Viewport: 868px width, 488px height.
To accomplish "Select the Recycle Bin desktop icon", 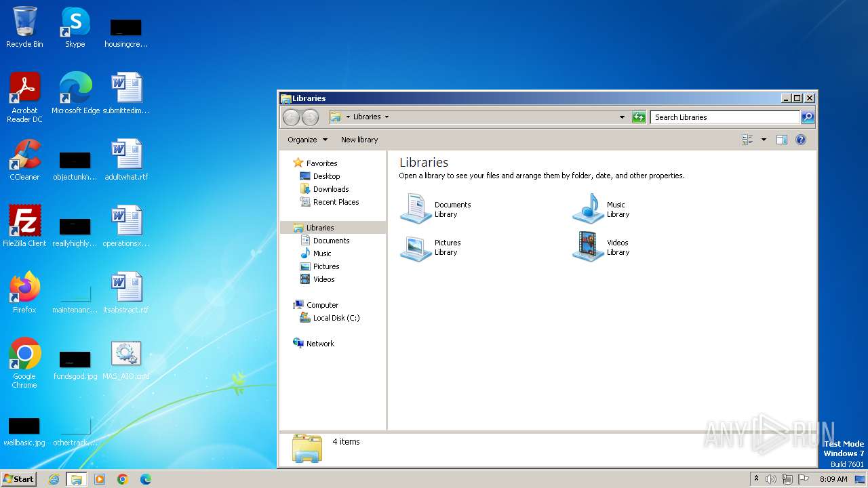I will [24, 27].
